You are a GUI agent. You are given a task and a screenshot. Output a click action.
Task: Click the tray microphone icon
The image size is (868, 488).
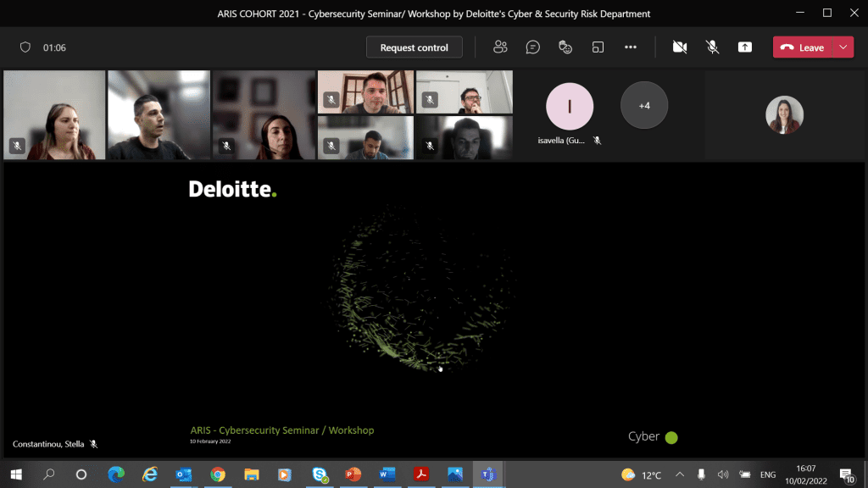[x=701, y=474]
